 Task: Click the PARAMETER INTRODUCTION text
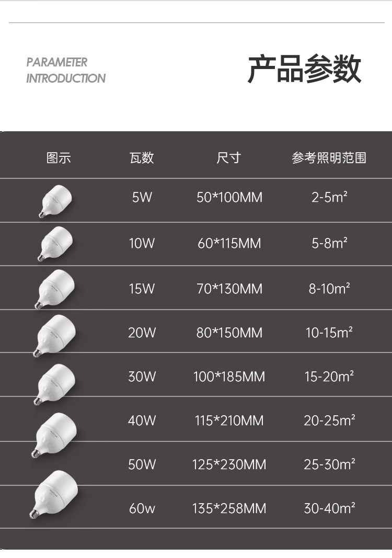[x=66, y=71]
